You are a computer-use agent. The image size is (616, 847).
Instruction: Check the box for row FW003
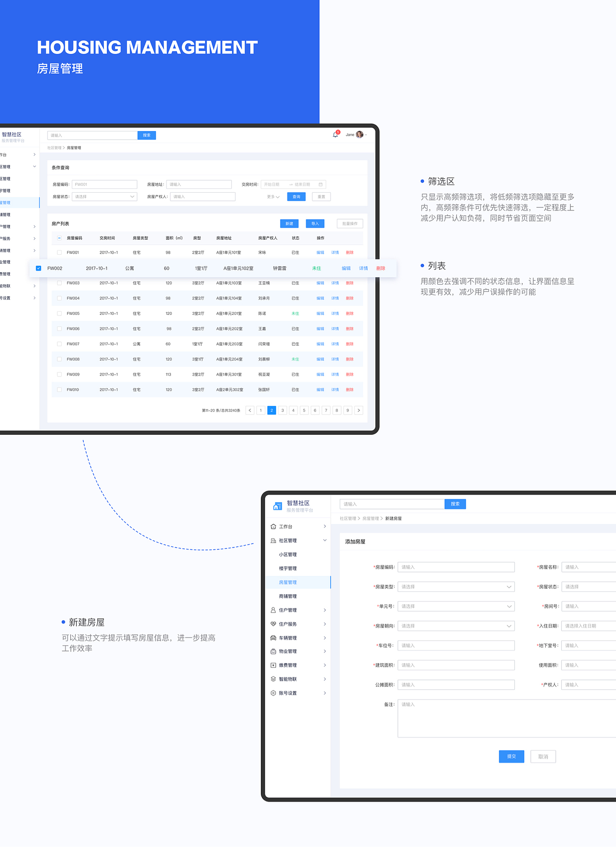point(59,283)
